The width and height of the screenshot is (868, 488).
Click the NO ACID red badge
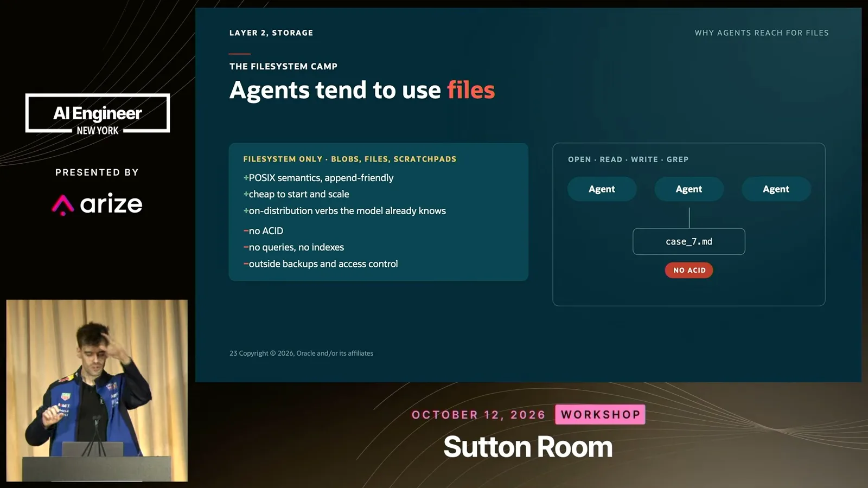(x=689, y=270)
